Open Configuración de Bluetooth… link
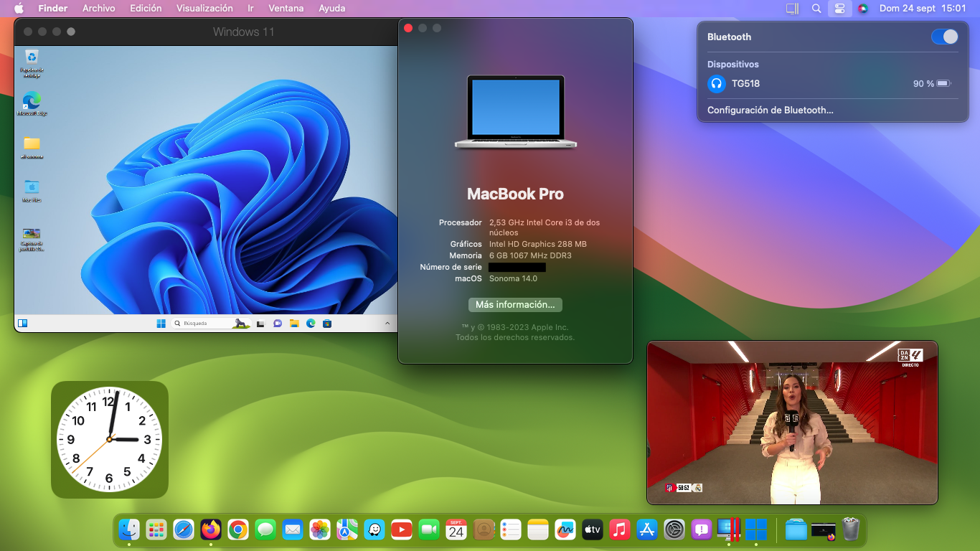 771,110
